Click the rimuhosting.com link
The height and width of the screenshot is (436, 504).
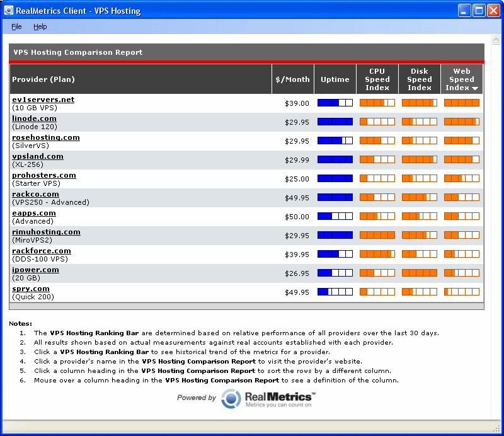(46, 232)
